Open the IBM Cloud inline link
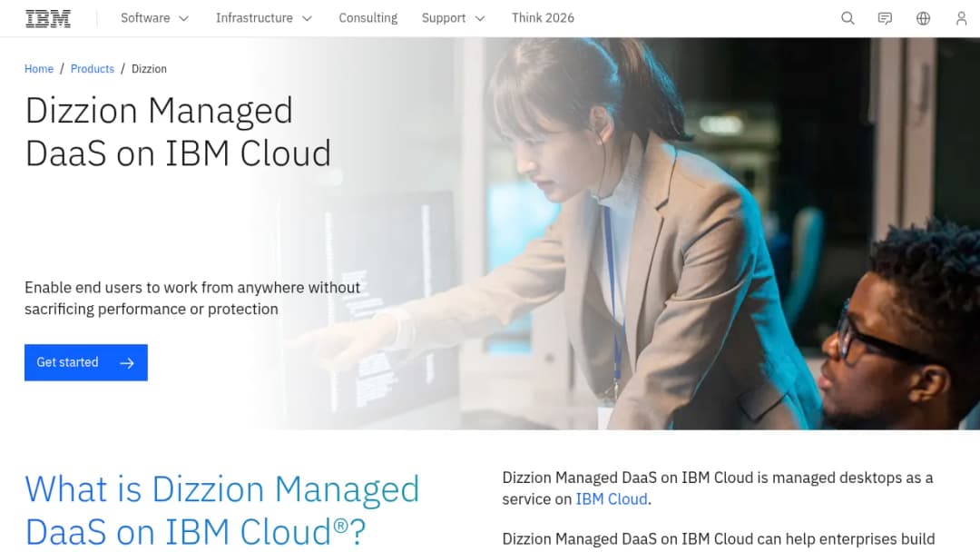Image resolution: width=980 pixels, height=552 pixels. 612,498
